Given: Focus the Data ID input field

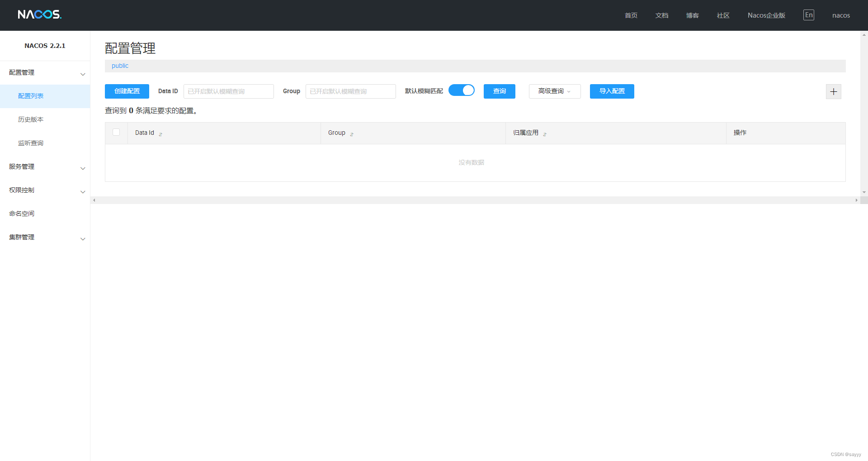Looking at the screenshot, I should 229,91.
